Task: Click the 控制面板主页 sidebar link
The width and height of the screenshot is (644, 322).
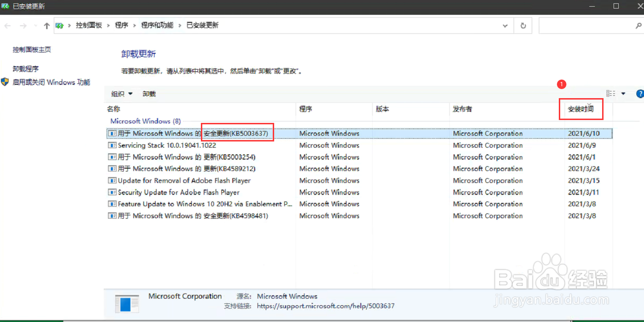Action: (x=30, y=49)
